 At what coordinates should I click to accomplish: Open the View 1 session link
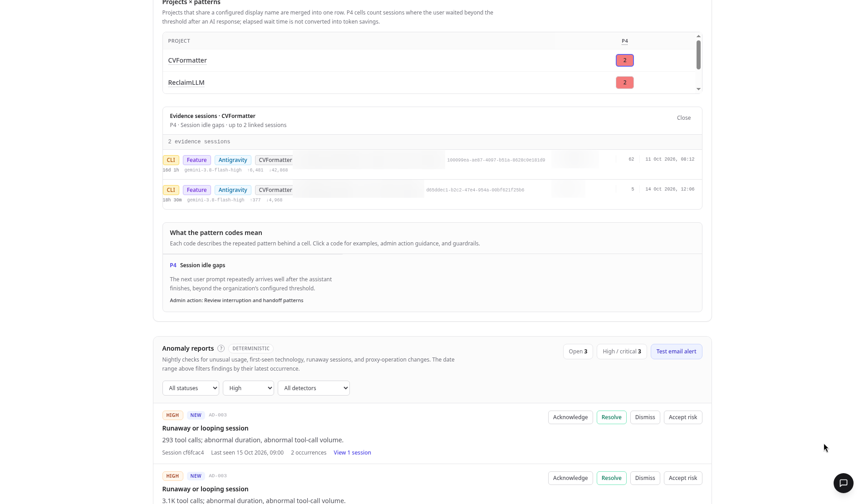pos(352,453)
